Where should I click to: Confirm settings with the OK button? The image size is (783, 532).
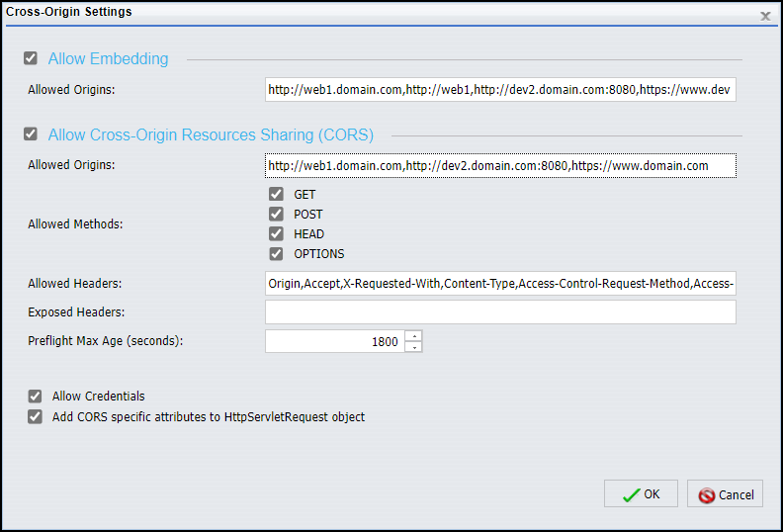[x=641, y=494]
